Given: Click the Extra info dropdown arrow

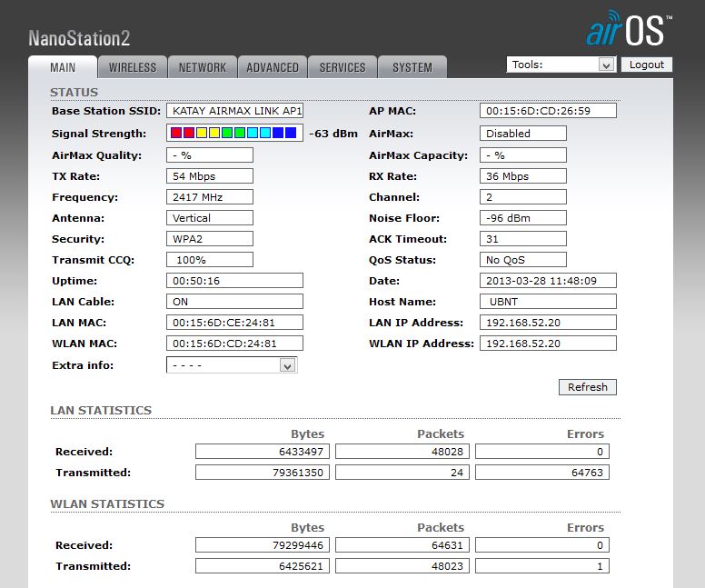Looking at the screenshot, I should point(287,365).
